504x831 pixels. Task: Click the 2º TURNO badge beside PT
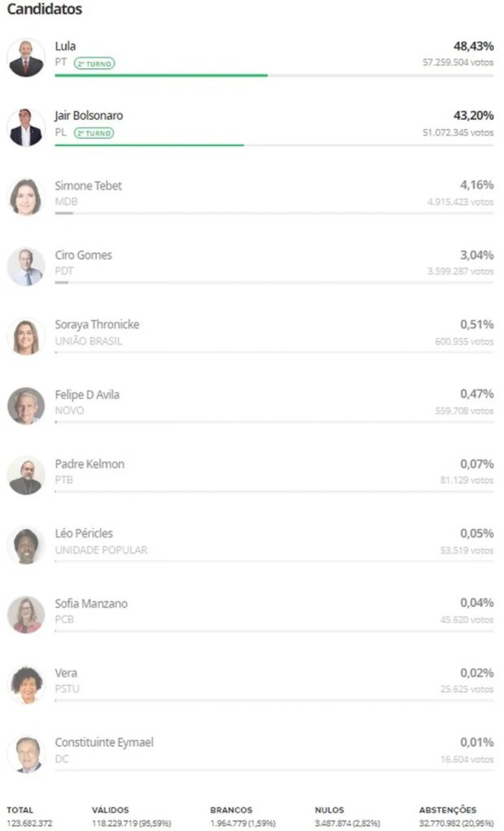point(94,63)
